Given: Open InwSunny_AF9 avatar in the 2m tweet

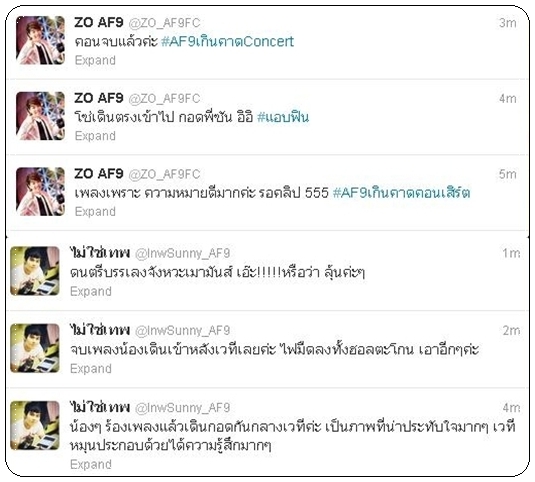Looking at the screenshot, I should (35, 348).
